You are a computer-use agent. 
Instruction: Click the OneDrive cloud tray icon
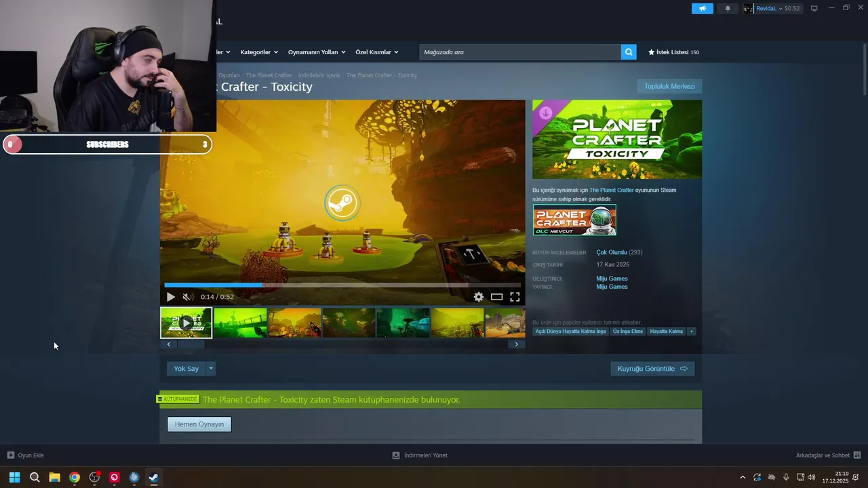coord(771,477)
